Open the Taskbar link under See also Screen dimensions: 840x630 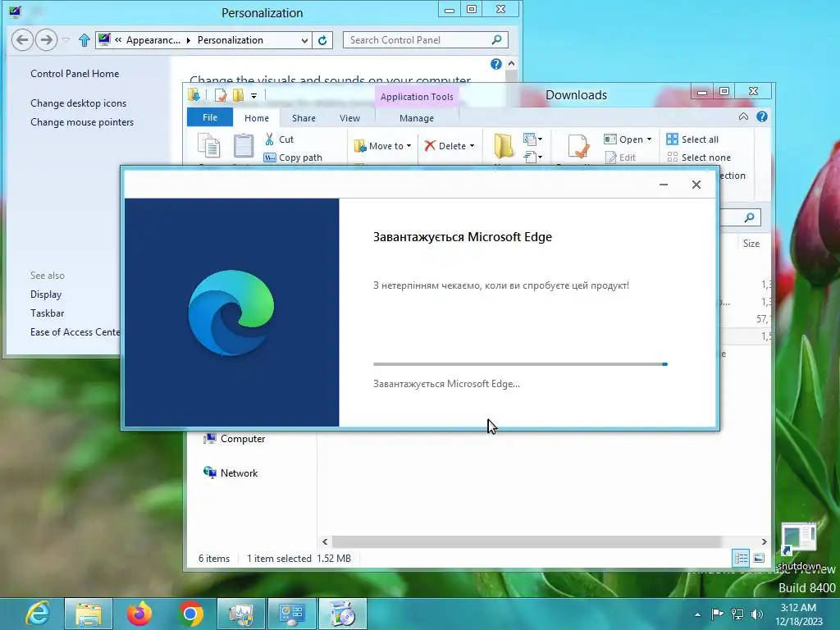pyautogui.click(x=47, y=313)
